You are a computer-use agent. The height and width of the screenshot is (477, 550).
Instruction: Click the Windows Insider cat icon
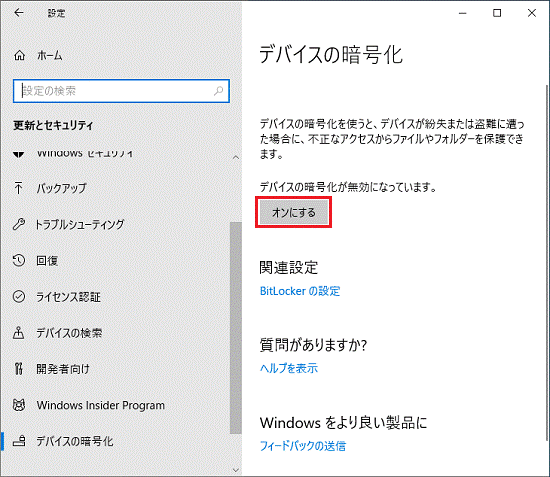point(19,405)
